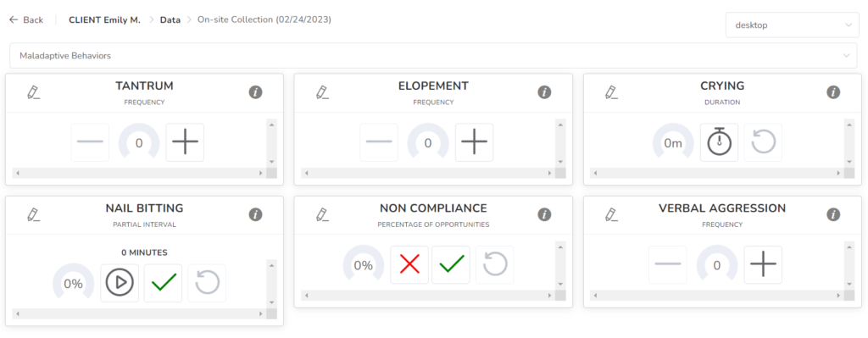Start Nail Bitting interval play button
The image size is (868, 338).
pos(120,283)
